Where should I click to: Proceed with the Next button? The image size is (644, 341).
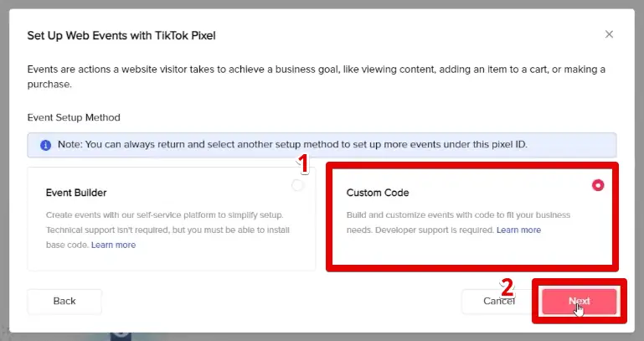pos(580,301)
